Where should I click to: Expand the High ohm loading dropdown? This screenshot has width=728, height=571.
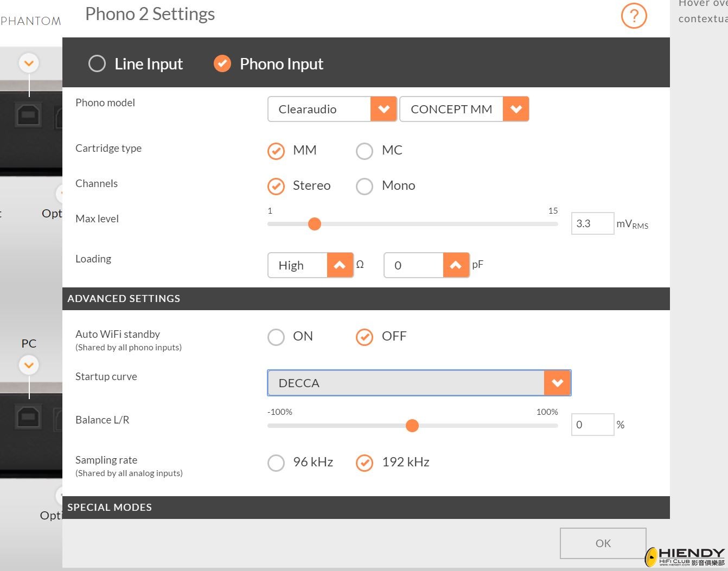pyautogui.click(x=311, y=265)
